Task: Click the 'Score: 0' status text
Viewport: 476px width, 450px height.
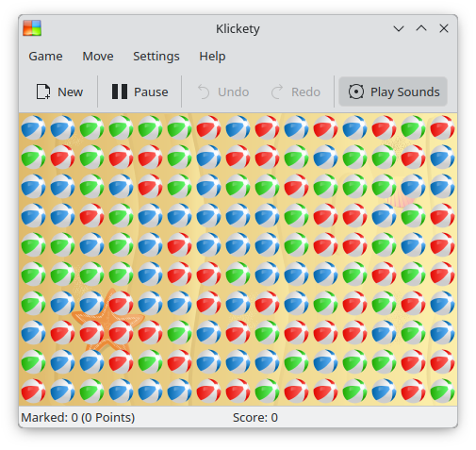Action: (255, 417)
